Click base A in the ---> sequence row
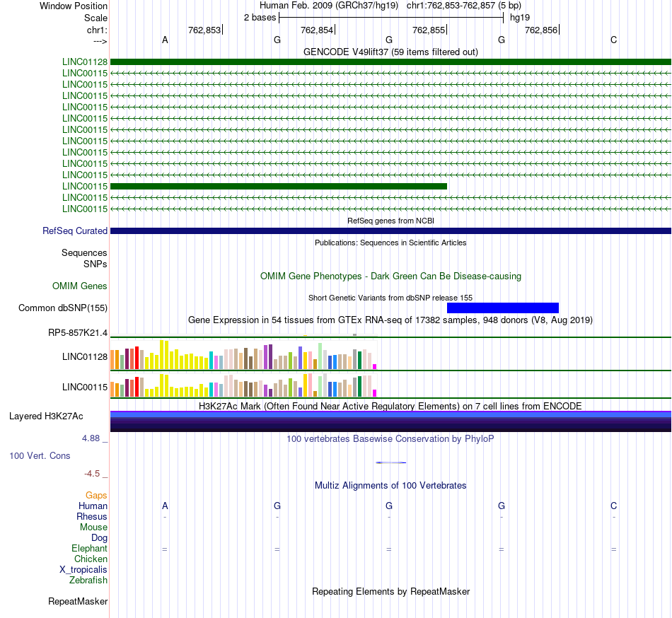The height and width of the screenshot is (618, 672). 165,40
